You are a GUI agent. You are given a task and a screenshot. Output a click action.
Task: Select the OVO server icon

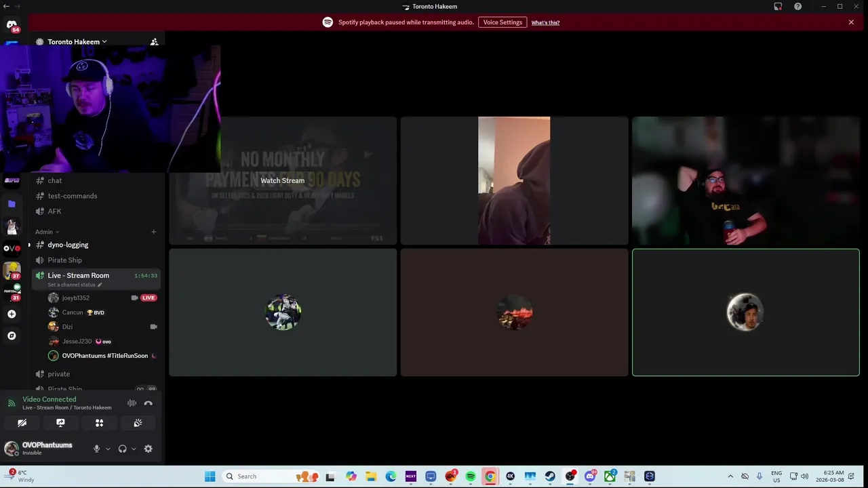pos(12,248)
